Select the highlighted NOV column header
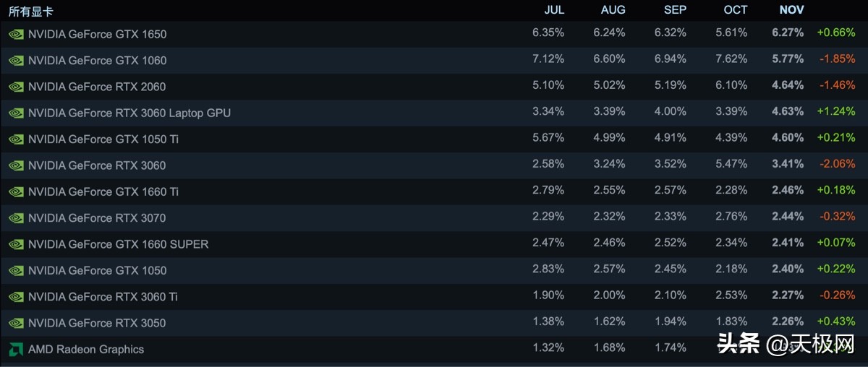868x367 pixels. click(x=791, y=10)
